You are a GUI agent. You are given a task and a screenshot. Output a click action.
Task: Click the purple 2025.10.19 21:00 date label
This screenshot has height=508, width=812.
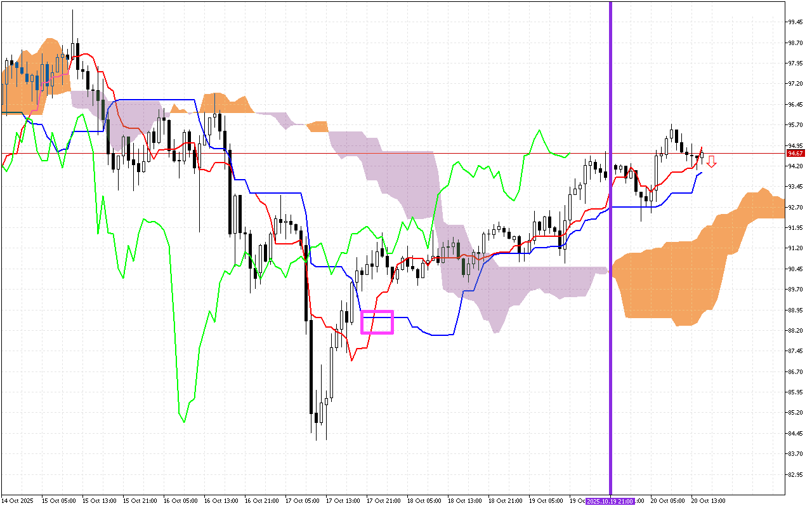[x=610, y=500]
